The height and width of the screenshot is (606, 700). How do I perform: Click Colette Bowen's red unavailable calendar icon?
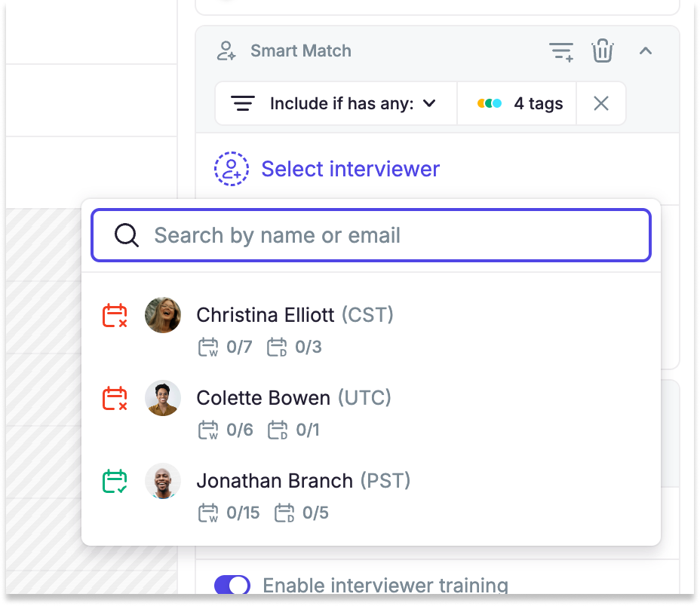coord(115,398)
